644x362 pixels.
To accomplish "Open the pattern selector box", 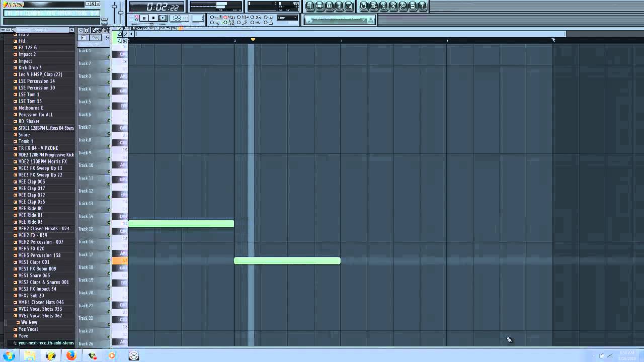I will coord(198,18).
